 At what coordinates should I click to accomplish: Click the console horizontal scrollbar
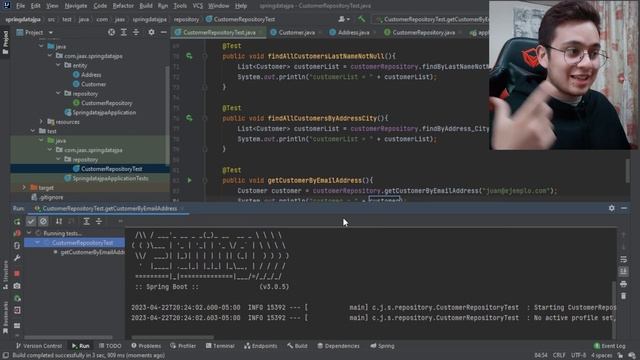[173, 338]
